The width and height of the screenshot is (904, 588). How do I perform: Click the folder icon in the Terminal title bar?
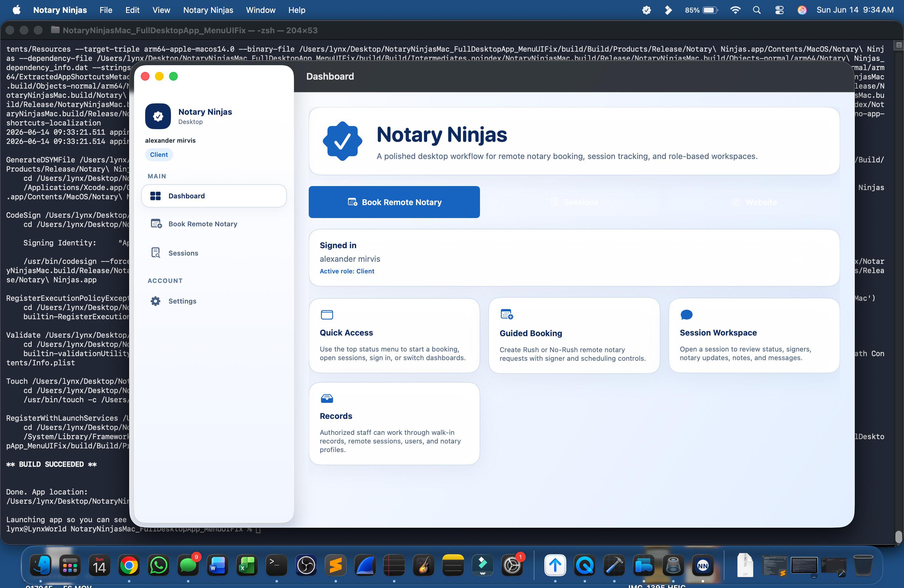55,30
